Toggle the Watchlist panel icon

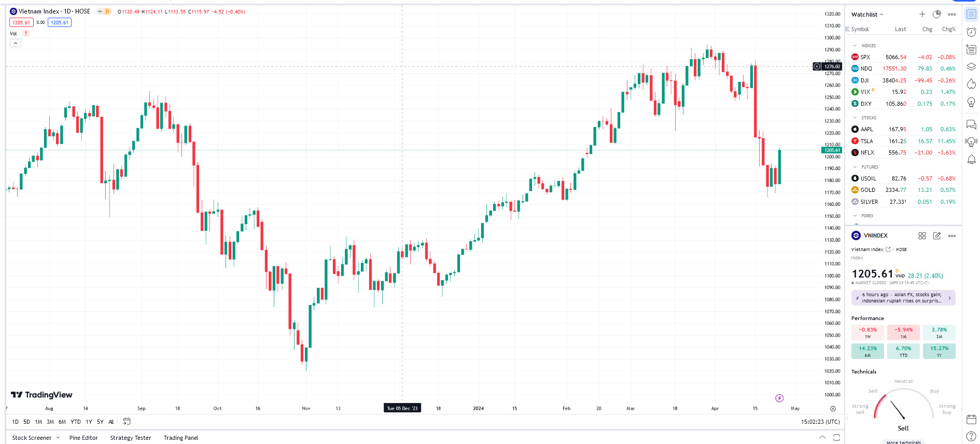tap(971, 15)
